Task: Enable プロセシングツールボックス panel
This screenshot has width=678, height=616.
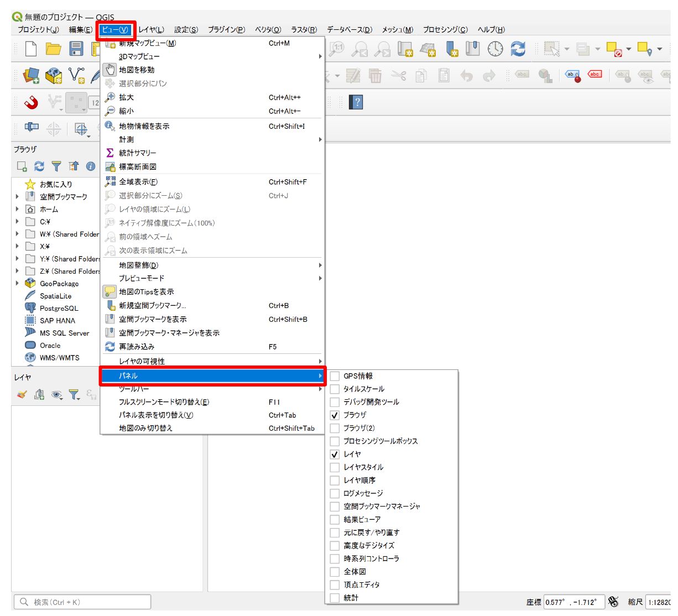Action: click(335, 441)
